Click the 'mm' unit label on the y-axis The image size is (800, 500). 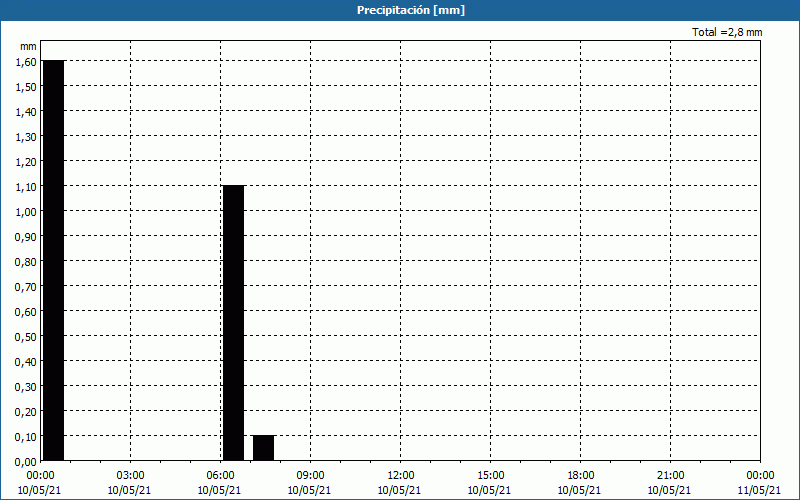[x=29, y=46]
